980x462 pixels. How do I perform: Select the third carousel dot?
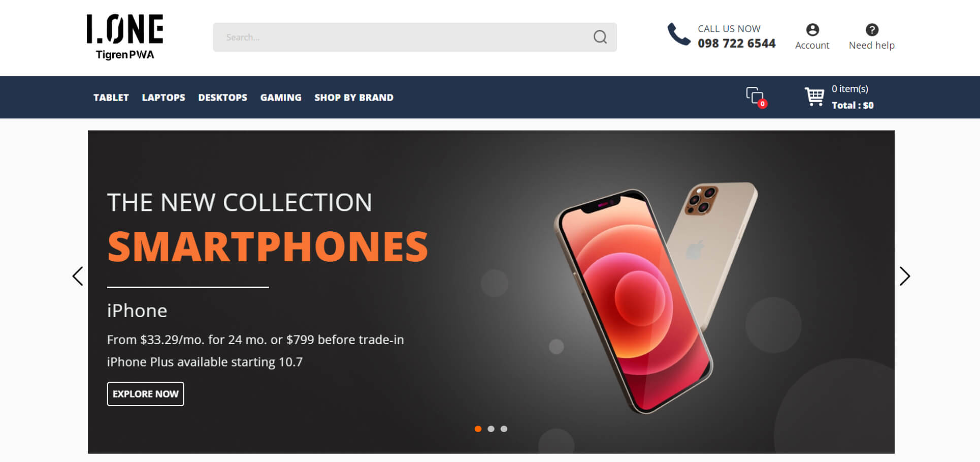pyautogui.click(x=504, y=429)
